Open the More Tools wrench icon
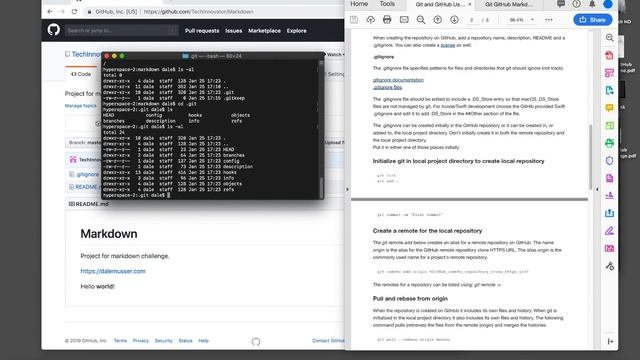640x360 pixels. tap(609, 266)
